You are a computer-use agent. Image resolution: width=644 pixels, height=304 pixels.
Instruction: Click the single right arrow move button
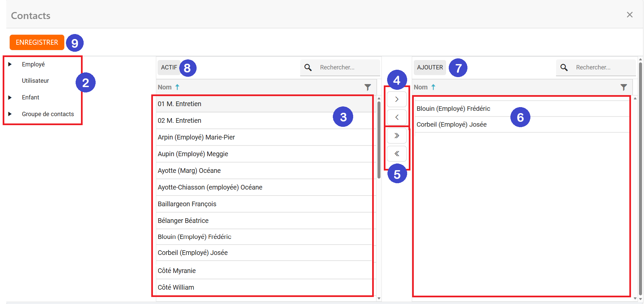(x=396, y=99)
